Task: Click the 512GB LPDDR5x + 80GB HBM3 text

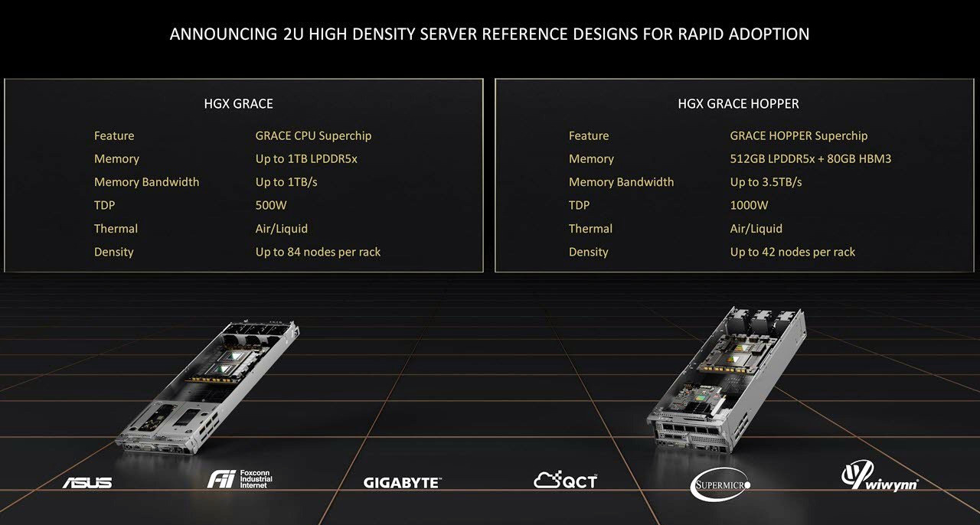Action: [811, 159]
